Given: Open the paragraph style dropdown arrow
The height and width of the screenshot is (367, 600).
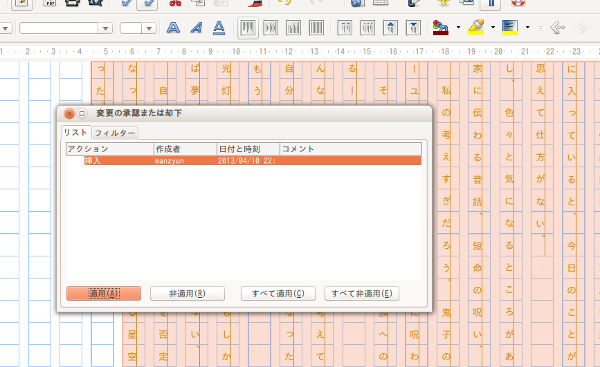Looking at the screenshot, I should tap(6, 28).
